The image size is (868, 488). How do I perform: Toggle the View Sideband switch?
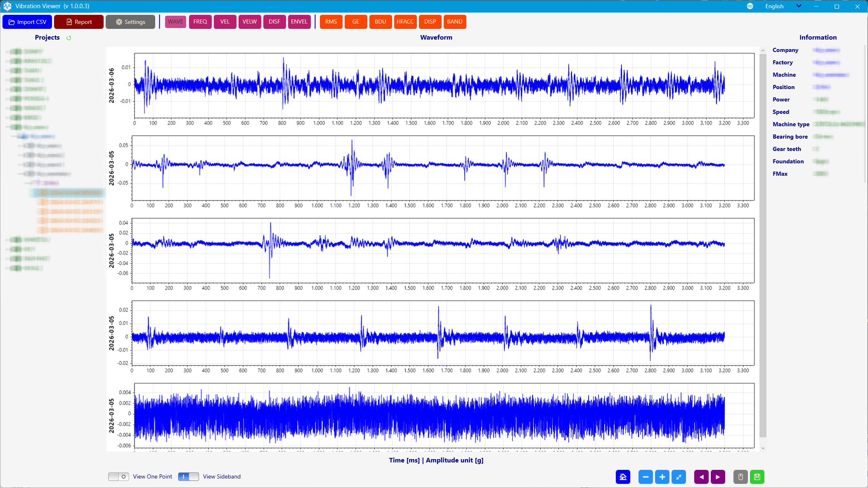coord(188,476)
